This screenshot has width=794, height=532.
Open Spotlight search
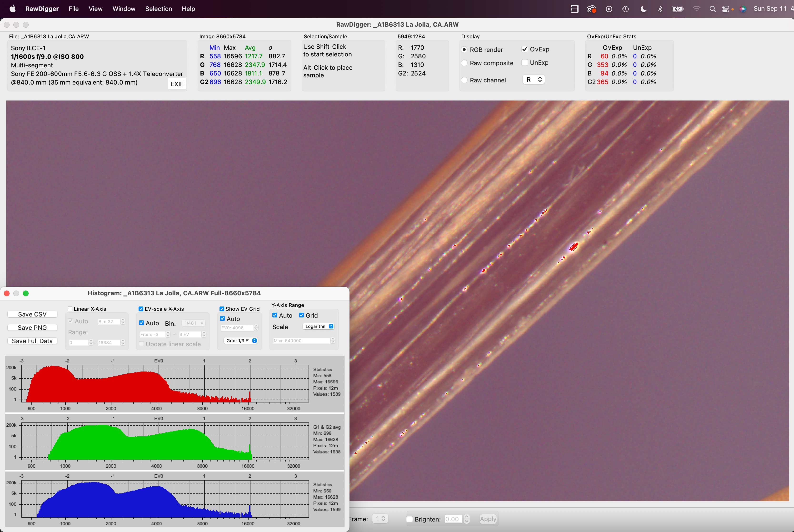(x=713, y=9)
